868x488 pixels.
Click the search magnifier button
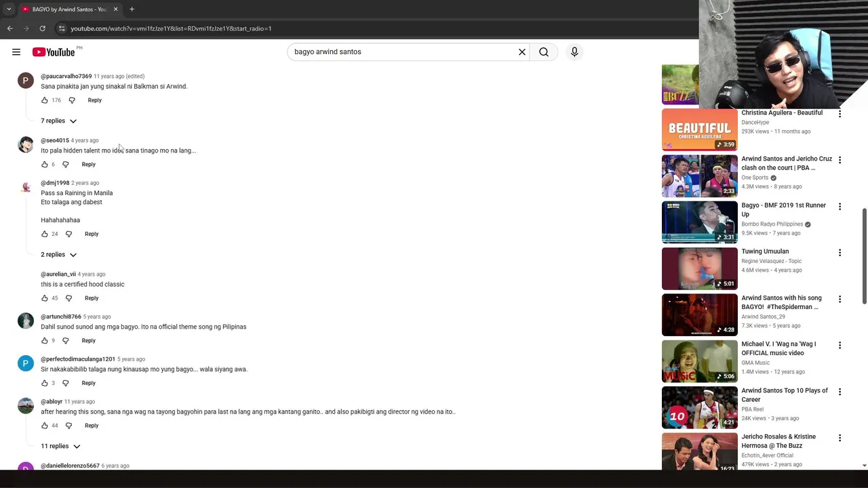pos(544,52)
